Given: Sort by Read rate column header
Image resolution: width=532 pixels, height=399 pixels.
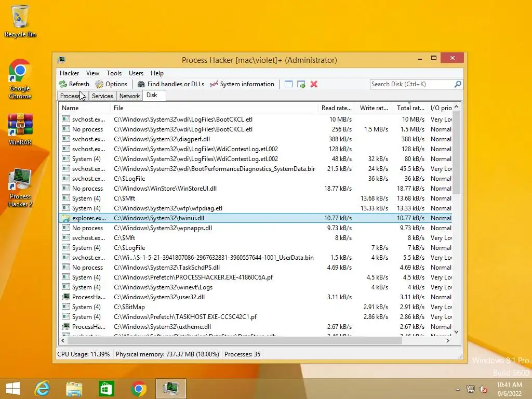Looking at the screenshot, I should (x=336, y=108).
